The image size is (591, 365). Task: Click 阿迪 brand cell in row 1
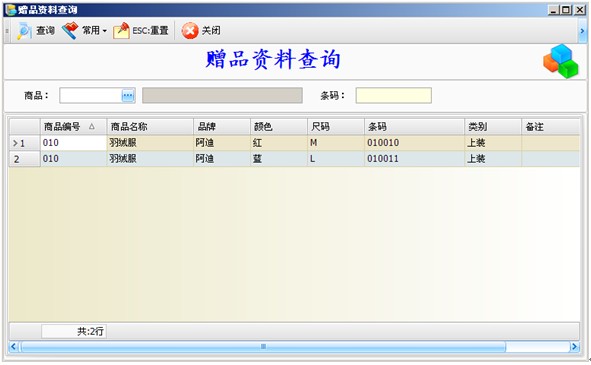point(222,143)
